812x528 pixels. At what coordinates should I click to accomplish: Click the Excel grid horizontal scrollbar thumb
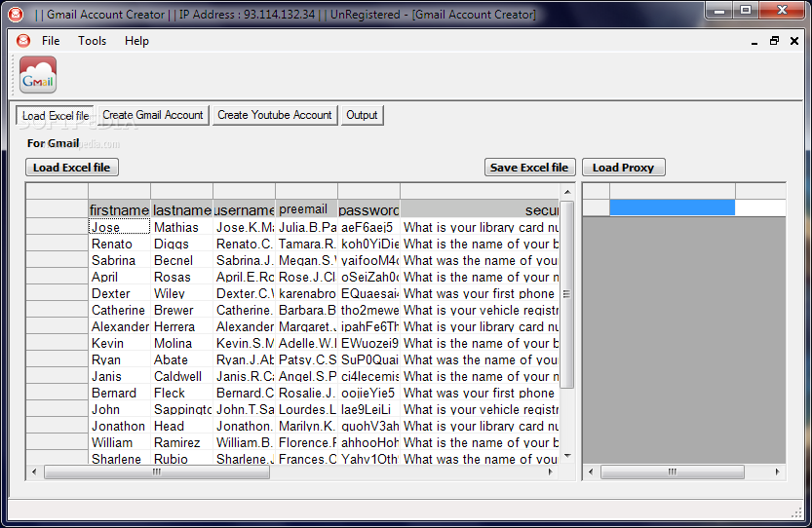pyautogui.click(x=157, y=471)
